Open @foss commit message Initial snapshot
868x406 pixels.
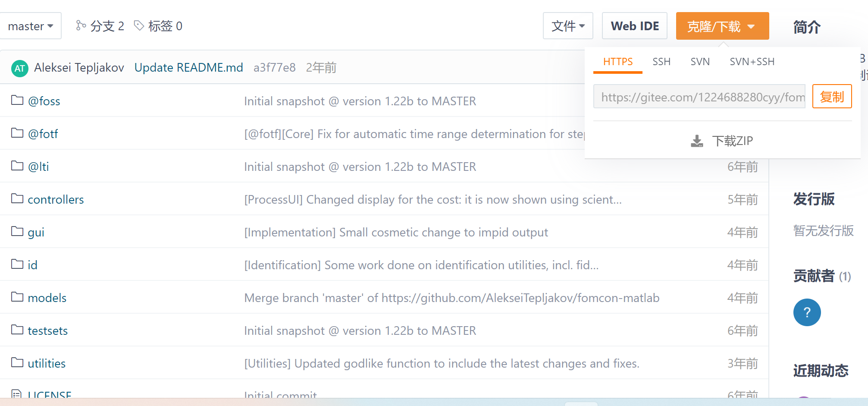[x=360, y=101]
